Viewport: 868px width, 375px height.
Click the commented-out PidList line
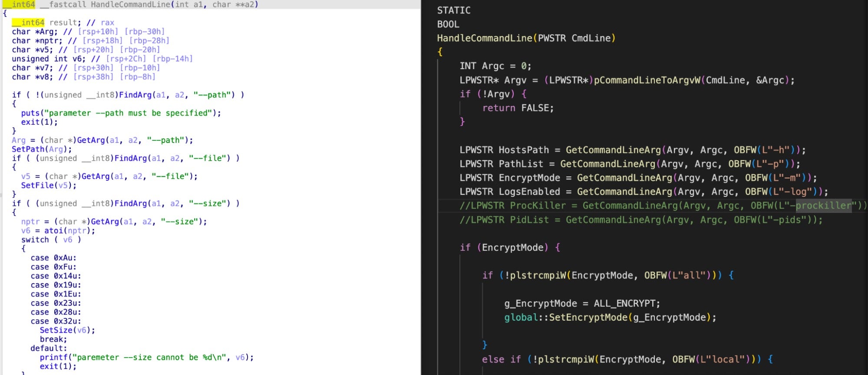(640, 220)
